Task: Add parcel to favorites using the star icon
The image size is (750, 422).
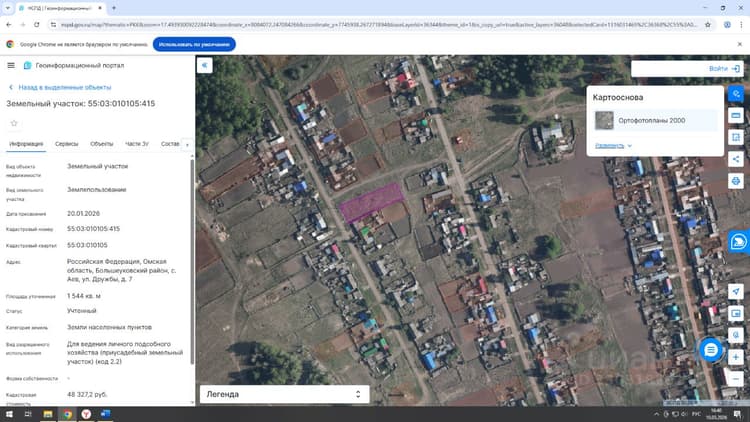Action: point(14,123)
